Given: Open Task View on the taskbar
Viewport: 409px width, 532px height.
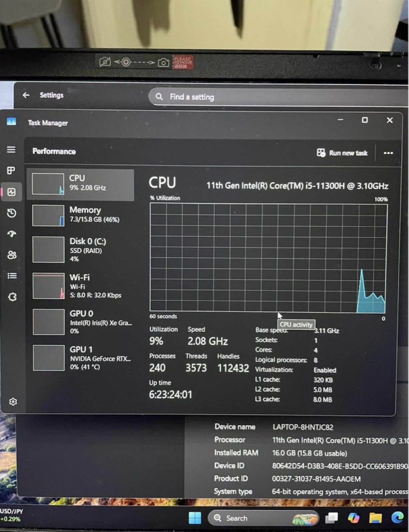Looking at the screenshot, I should (x=332, y=518).
